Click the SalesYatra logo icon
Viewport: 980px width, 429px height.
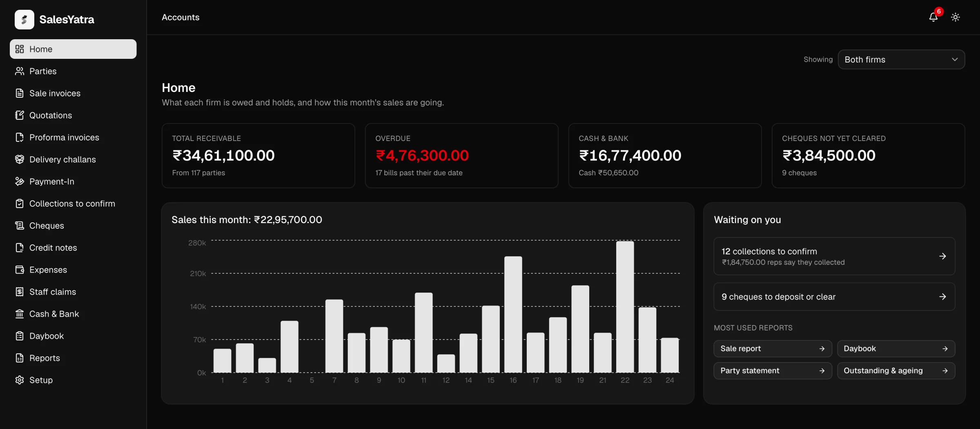coord(24,20)
